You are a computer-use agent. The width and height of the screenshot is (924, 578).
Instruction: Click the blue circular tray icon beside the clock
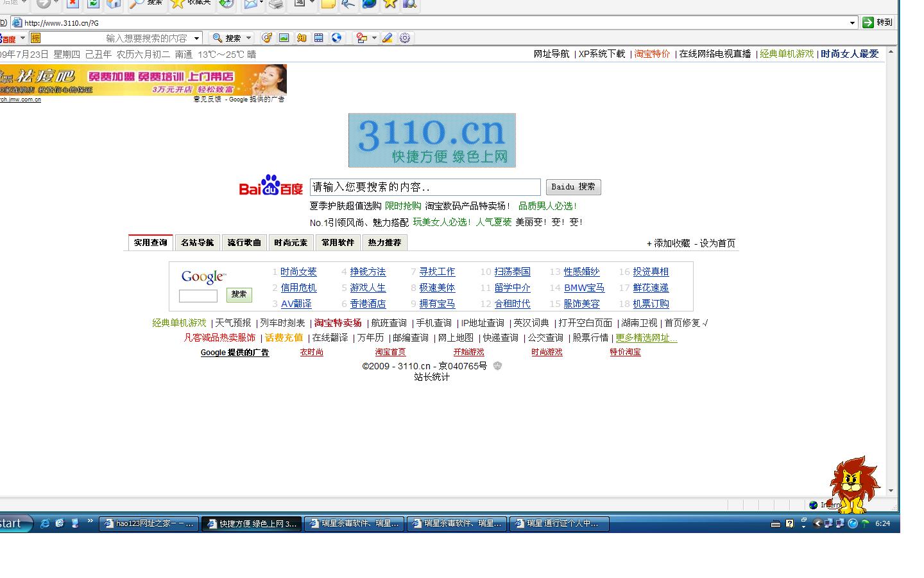click(x=853, y=523)
